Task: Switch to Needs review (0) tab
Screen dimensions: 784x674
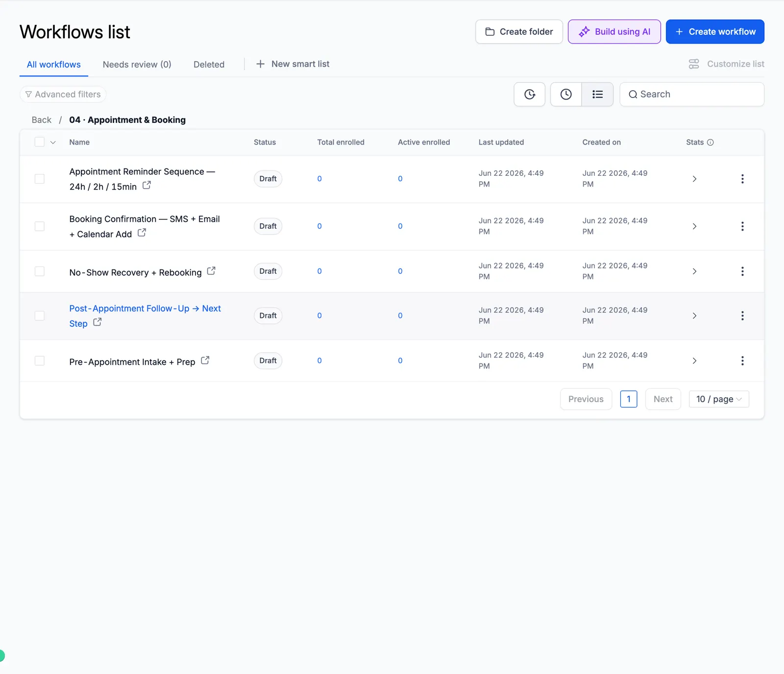Action: (x=137, y=65)
